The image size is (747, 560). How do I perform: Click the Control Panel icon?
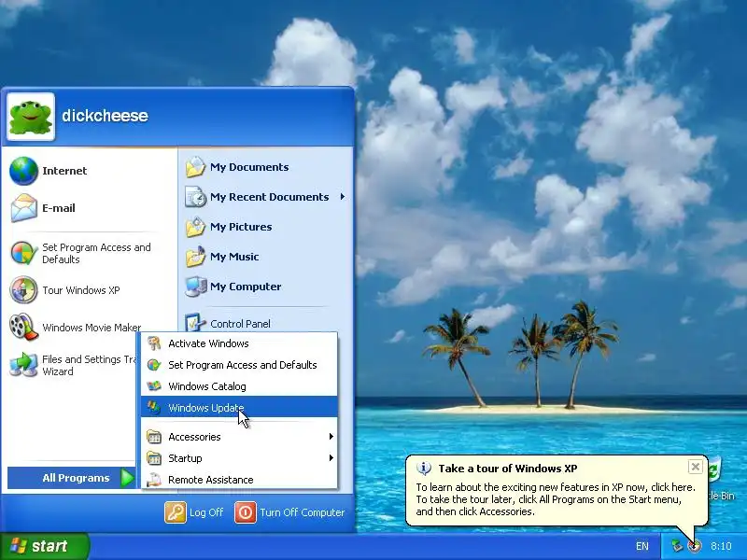coord(195,323)
